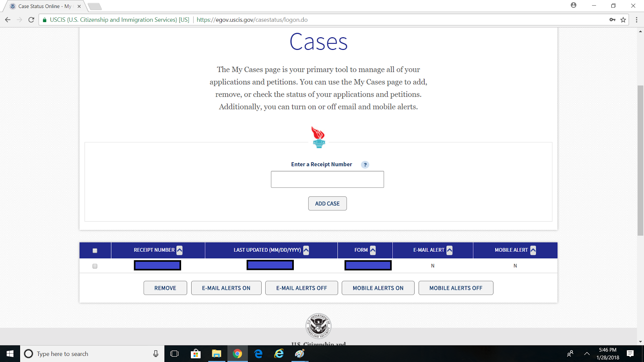644x362 pixels.
Task: Click the ADD CASE button
Action: (x=328, y=204)
